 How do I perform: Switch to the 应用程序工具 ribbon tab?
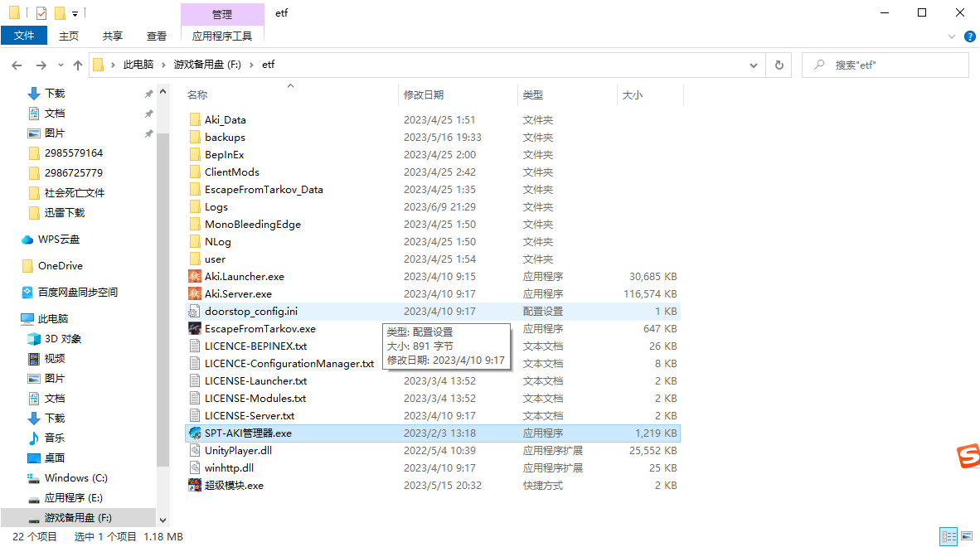[222, 36]
